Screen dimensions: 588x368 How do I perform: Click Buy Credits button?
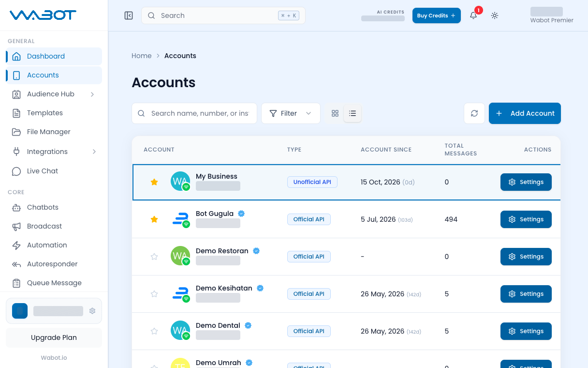tap(436, 15)
